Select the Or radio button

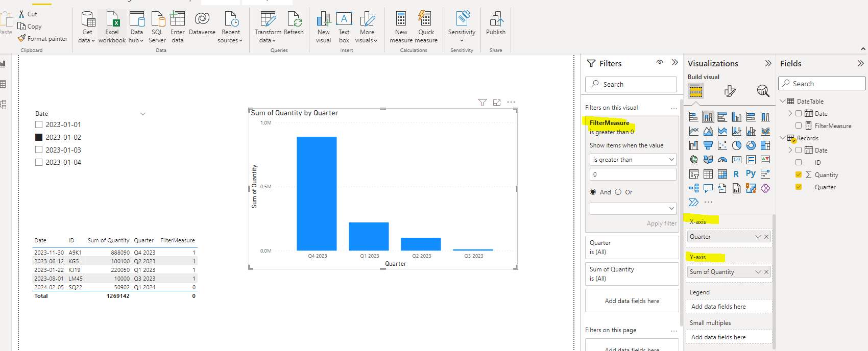point(618,192)
